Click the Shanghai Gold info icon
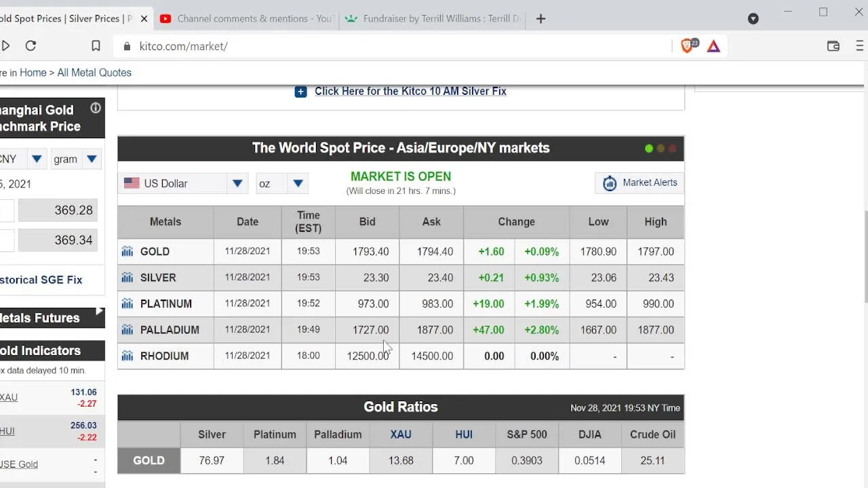The width and height of the screenshot is (868, 488). (x=96, y=108)
